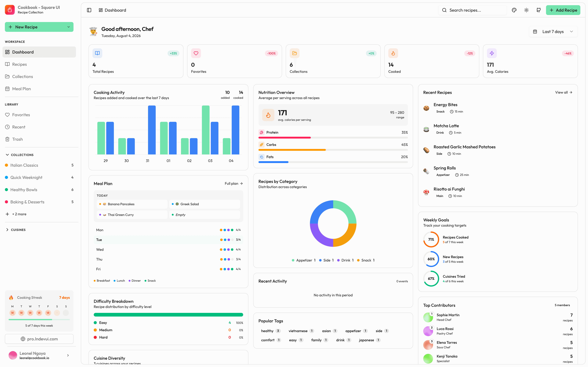Toggle Sunday in the Cooking Streak
The width and height of the screenshot is (588, 367).
pyautogui.click(x=66, y=313)
